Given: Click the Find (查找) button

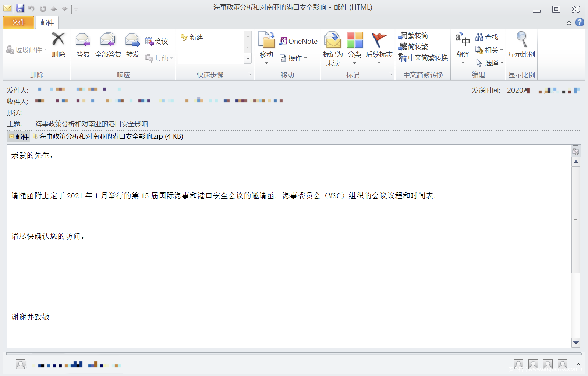Looking at the screenshot, I should 486,37.
